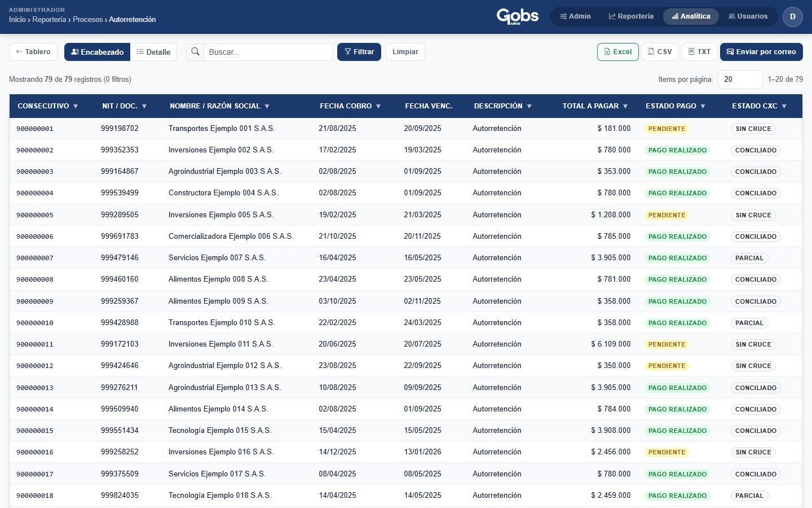Screen dimensions: 812x508
Task: Click PAGO REALIZADO badge for 900000008
Action: pos(677,279)
